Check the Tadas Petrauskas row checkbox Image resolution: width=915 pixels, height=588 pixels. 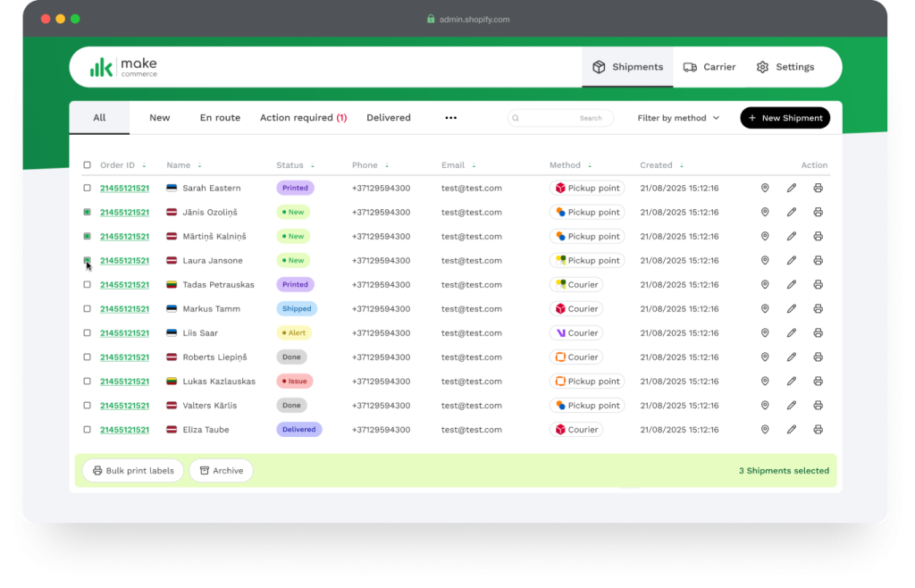coord(88,285)
